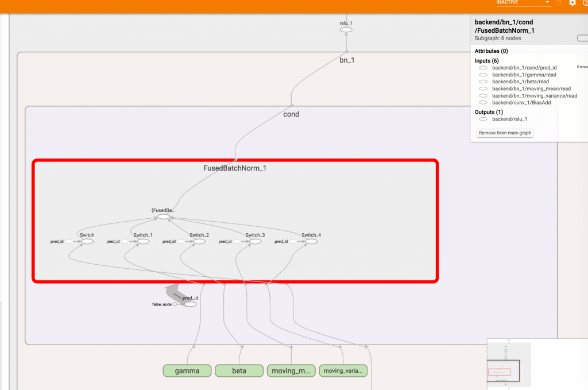Select the beta node
The width and height of the screenshot is (588, 390).
239,371
